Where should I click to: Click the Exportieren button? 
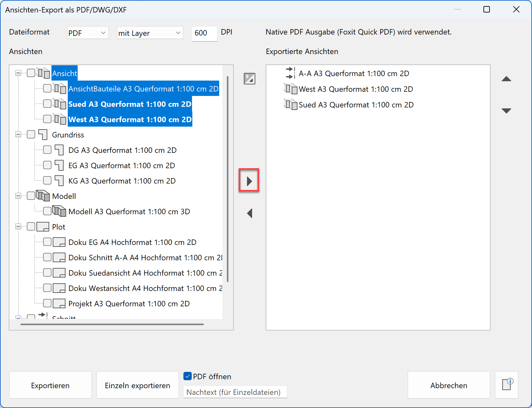point(50,385)
